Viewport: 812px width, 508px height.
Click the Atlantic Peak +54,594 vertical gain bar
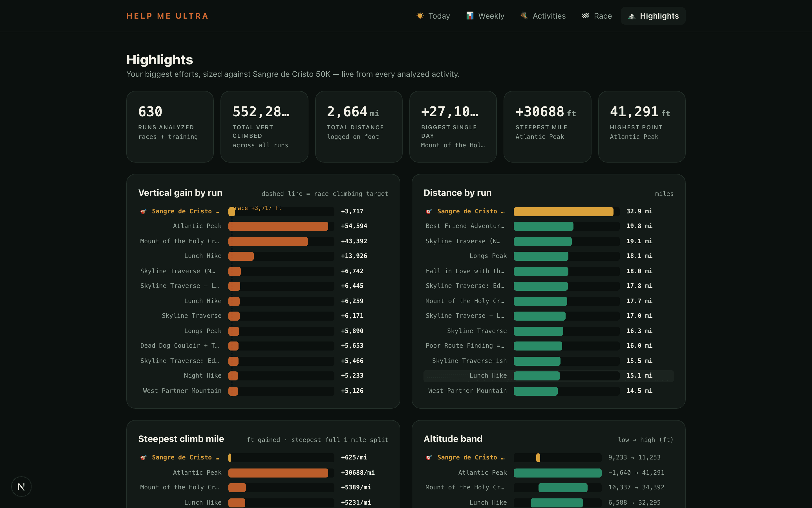pos(278,226)
